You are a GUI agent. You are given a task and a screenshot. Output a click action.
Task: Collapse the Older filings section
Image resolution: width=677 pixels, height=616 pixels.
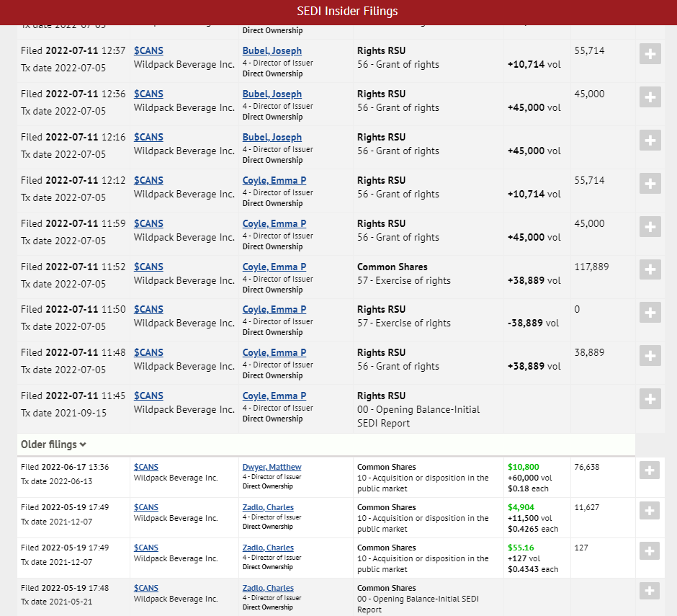(x=53, y=445)
